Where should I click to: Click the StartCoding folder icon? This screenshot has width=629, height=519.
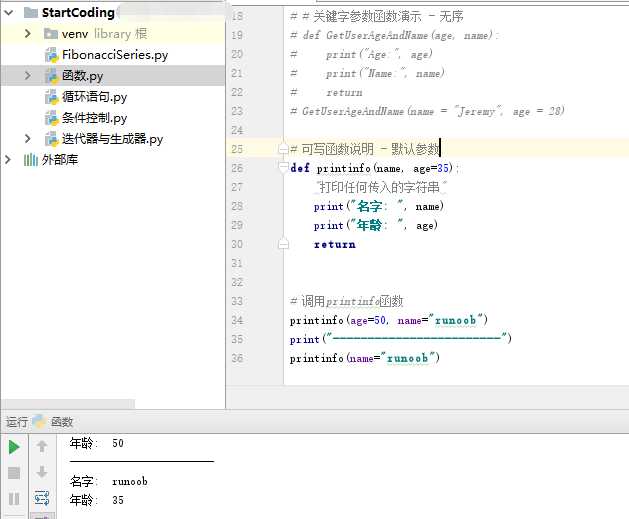tap(31, 13)
